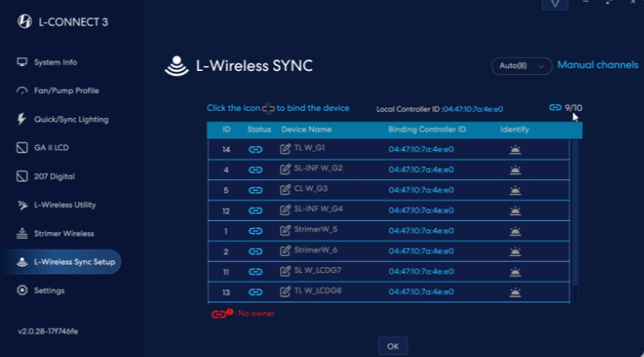This screenshot has width=644, height=357.
Task: Open L-Wireless Utility
Action: point(56,205)
